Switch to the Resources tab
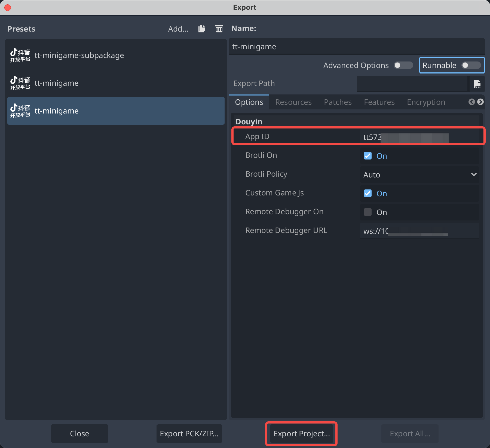 point(293,102)
